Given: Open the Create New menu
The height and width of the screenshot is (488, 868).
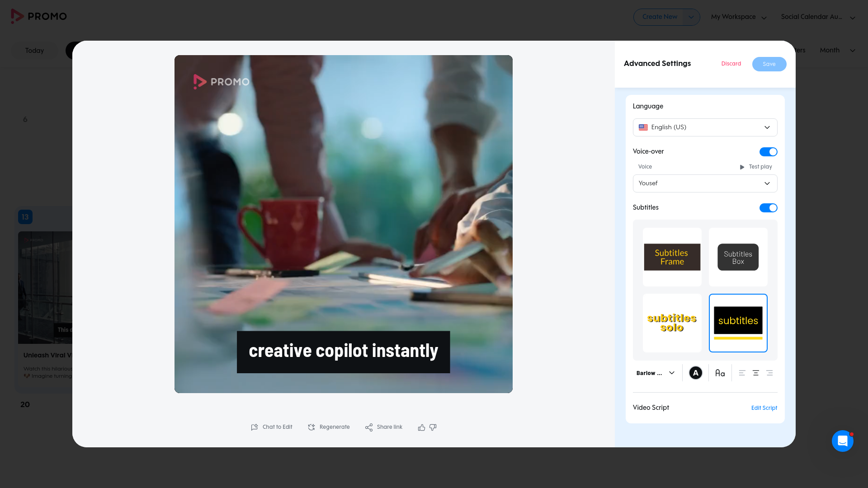Looking at the screenshot, I should [666, 17].
